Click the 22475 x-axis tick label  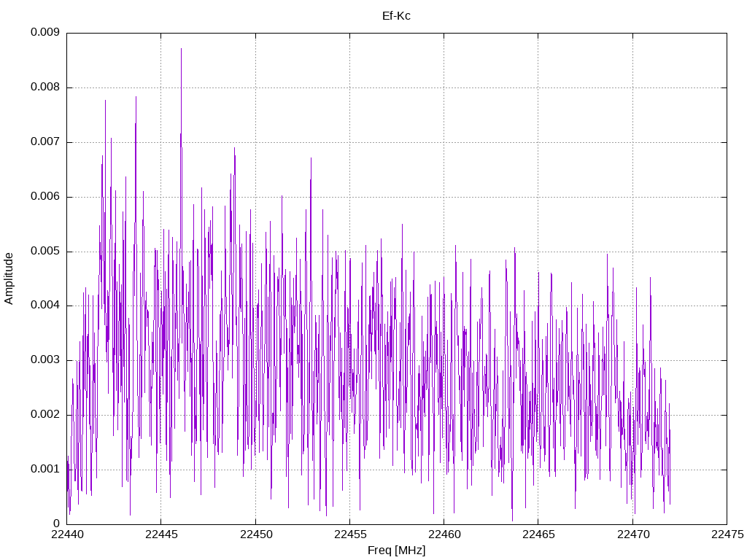click(x=727, y=534)
